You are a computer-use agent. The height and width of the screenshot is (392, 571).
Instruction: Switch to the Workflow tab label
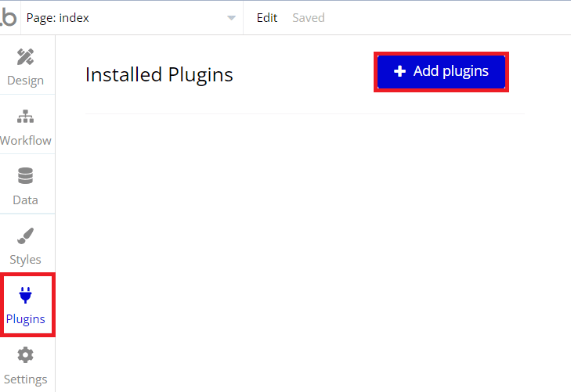(26, 140)
